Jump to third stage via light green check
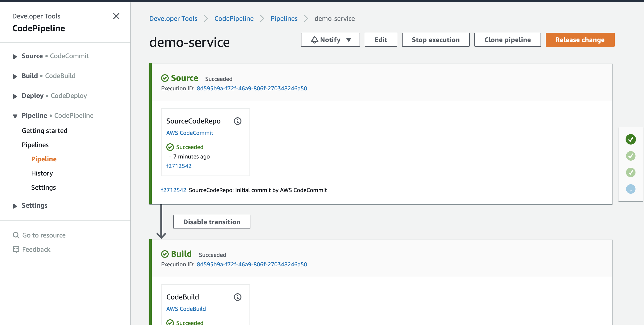The height and width of the screenshot is (325, 644). (x=631, y=172)
